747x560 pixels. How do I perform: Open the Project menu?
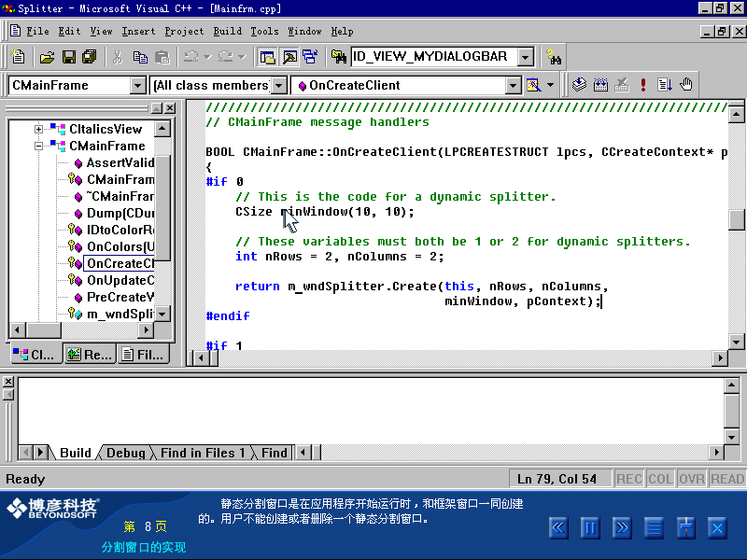pos(184,31)
